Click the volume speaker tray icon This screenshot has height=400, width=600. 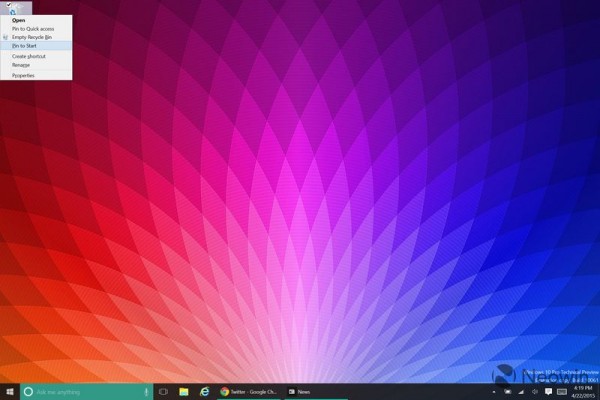533,390
